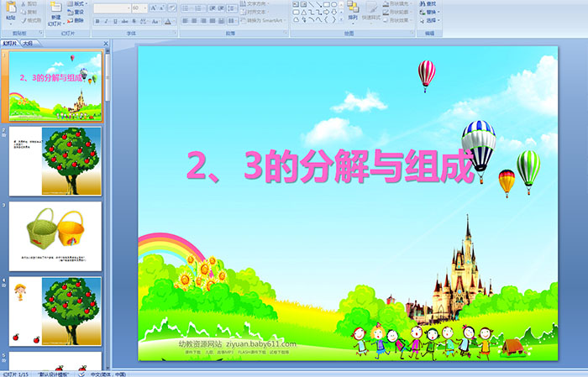Close the slide thumbnail pane

(106, 44)
